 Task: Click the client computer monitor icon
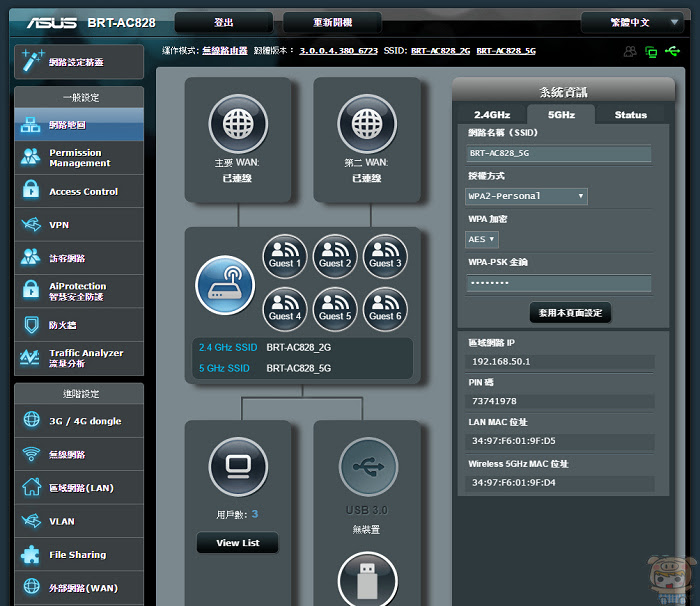238,467
